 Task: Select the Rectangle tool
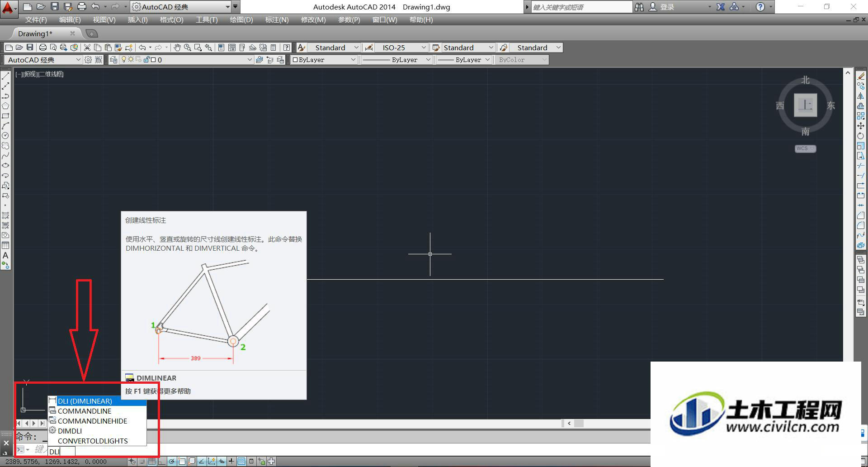tap(5, 116)
